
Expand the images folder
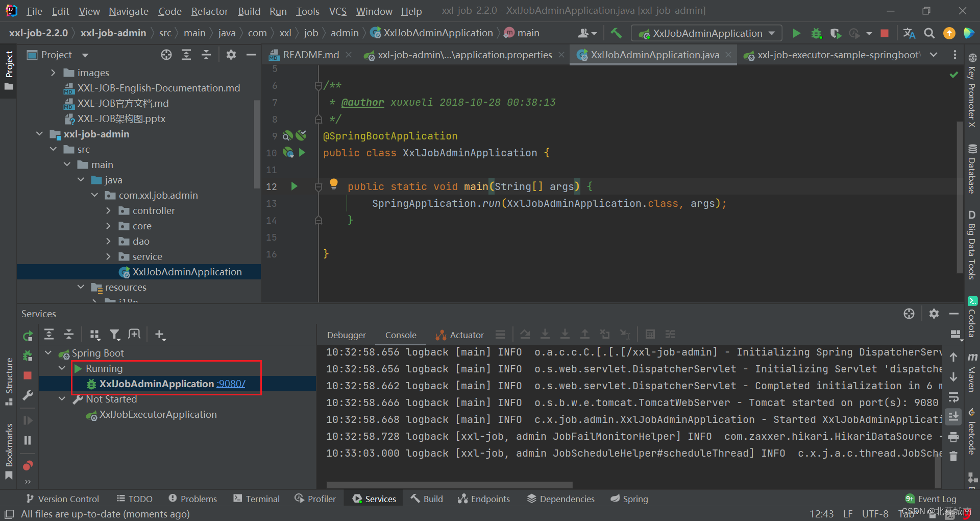pyautogui.click(x=54, y=73)
